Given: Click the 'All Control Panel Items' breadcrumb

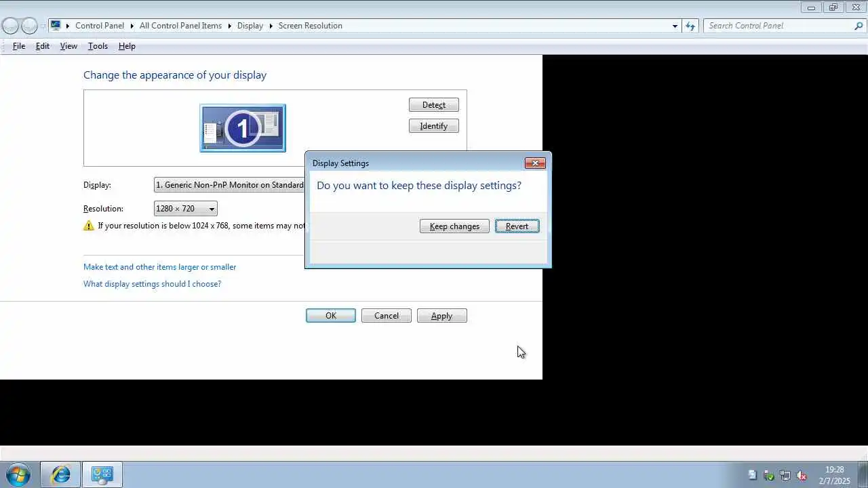Looking at the screenshot, I should tap(180, 26).
